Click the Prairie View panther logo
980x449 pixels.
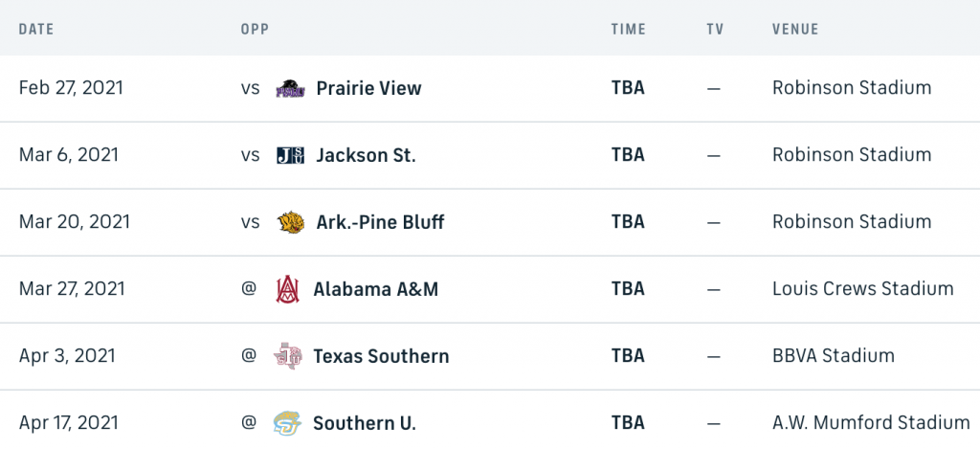(291, 88)
